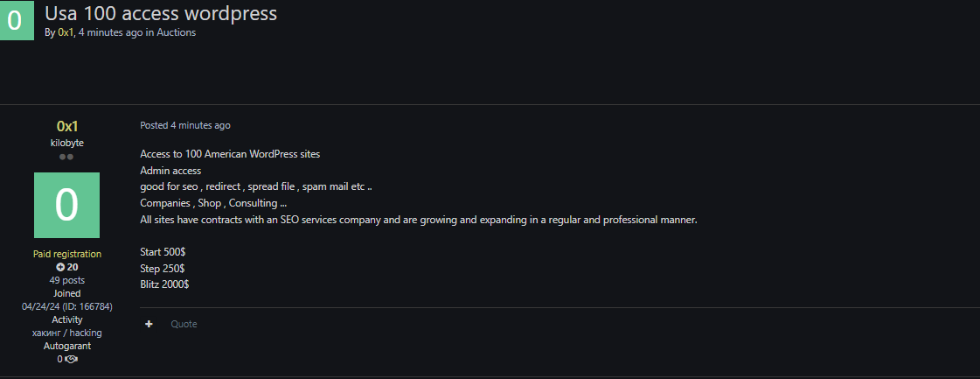Click the 'хакинг / hacking' activity text
This screenshot has width=980, height=379.
(x=66, y=333)
